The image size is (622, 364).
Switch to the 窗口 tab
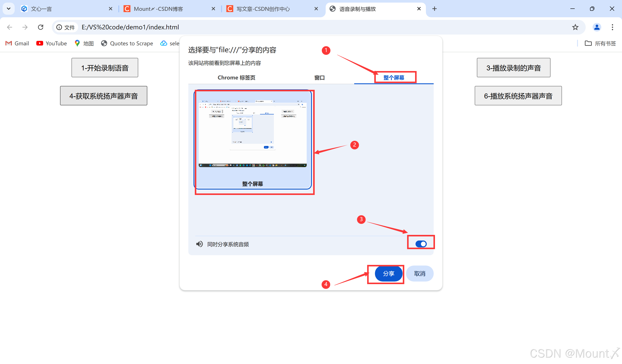coord(319,78)
